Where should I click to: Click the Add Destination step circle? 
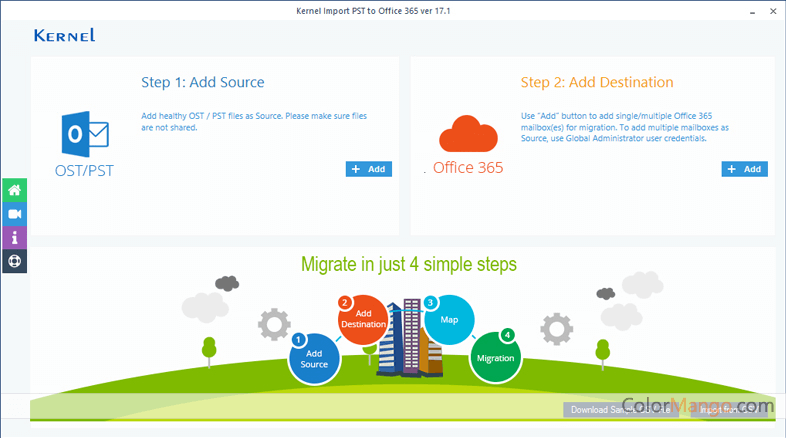pyautogui.click(x=363, y=319)
